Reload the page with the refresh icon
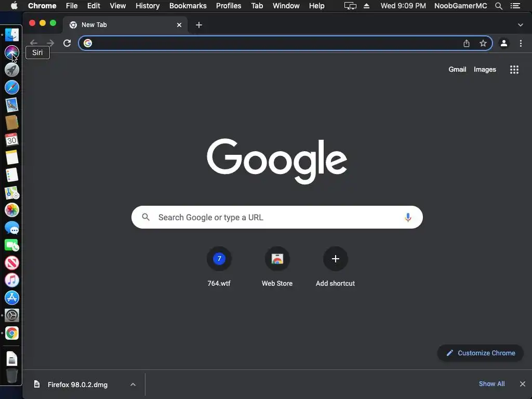Viewport: 532px width, 399px height. point(67,43)
